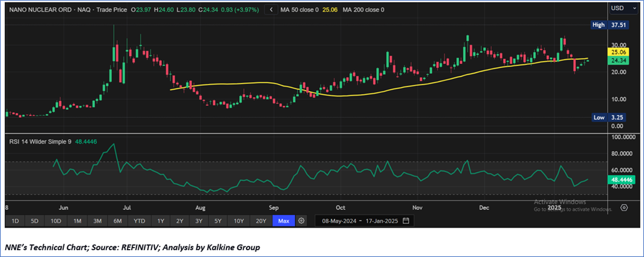This screenshot has height=257, width=644.
Task: Select the 5Y time range
Action: click(x=218, y=221)
